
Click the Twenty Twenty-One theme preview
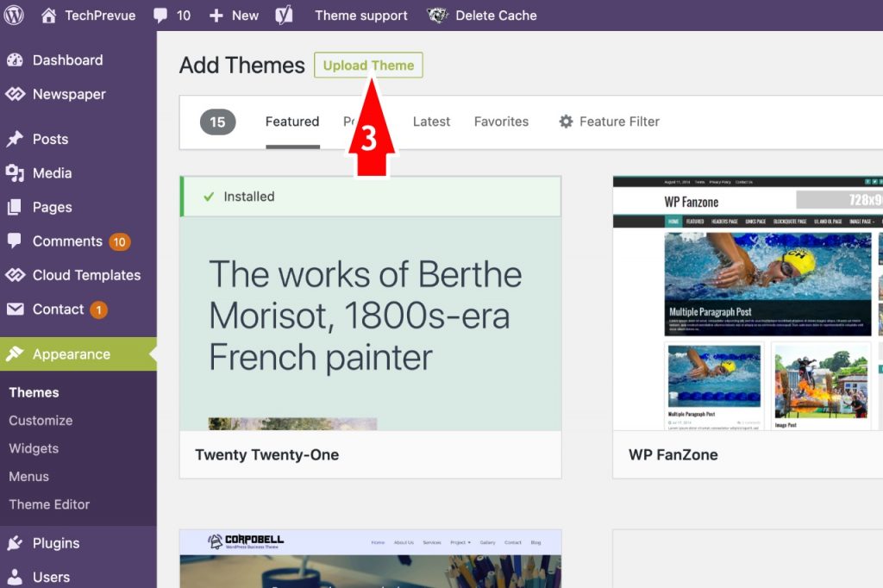point(371,324)
